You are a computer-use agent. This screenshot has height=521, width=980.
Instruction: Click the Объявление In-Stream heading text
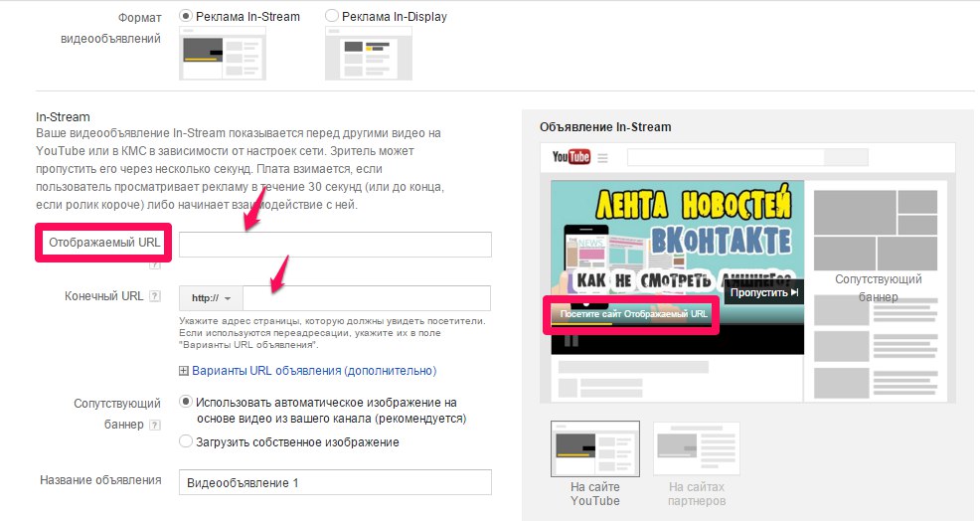[x=605, y=127]
